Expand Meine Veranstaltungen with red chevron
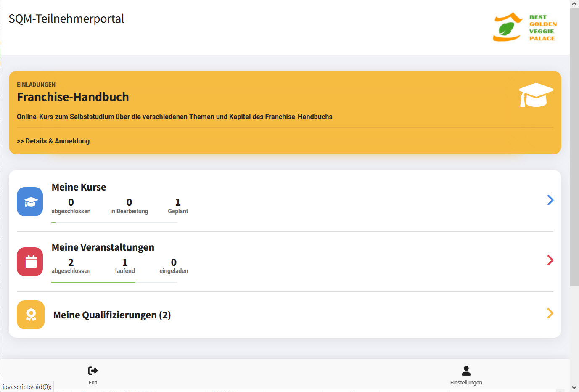Image resolution: width=579 pixels, height=392 pixels. coord(550,260)
